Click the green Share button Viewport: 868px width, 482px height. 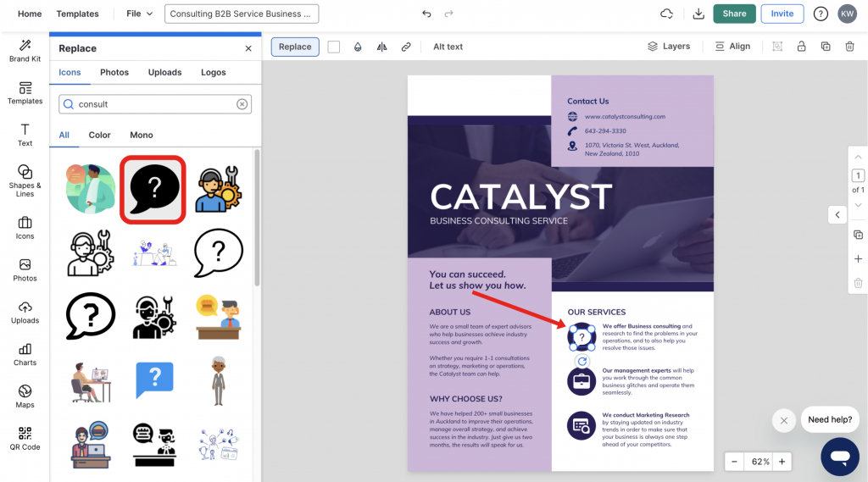click(734, 14)
